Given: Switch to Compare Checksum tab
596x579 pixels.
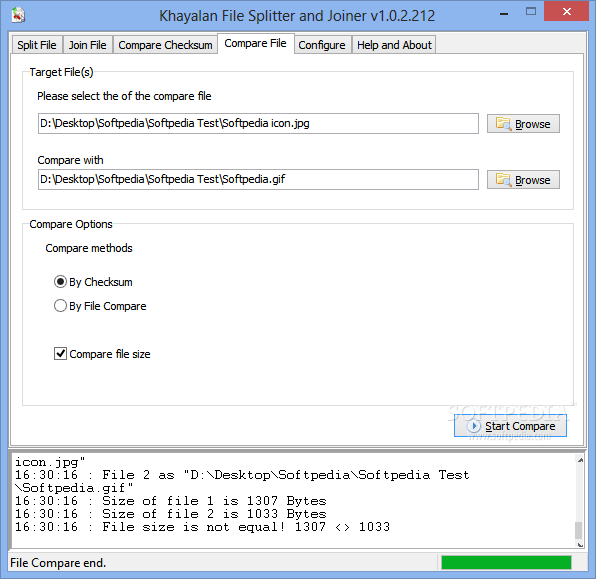Looking at the screenshot, I should coord(165,45).
